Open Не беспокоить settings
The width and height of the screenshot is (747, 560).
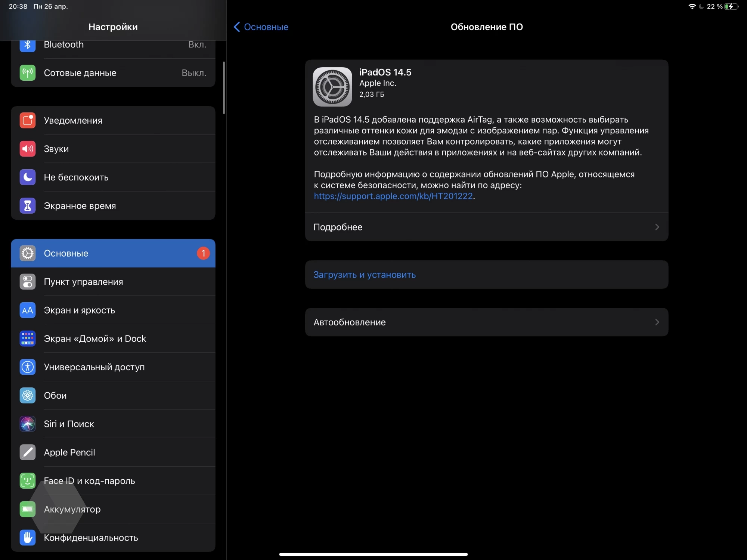[113, 177]
